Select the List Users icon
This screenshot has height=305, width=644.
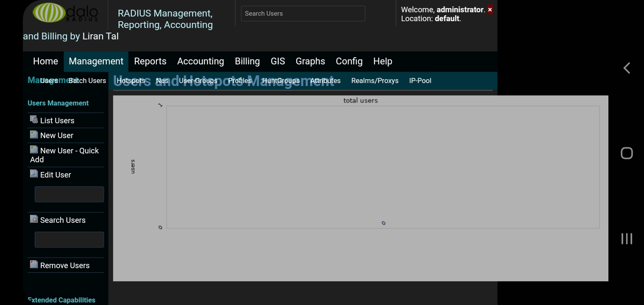tap(34, 119)
